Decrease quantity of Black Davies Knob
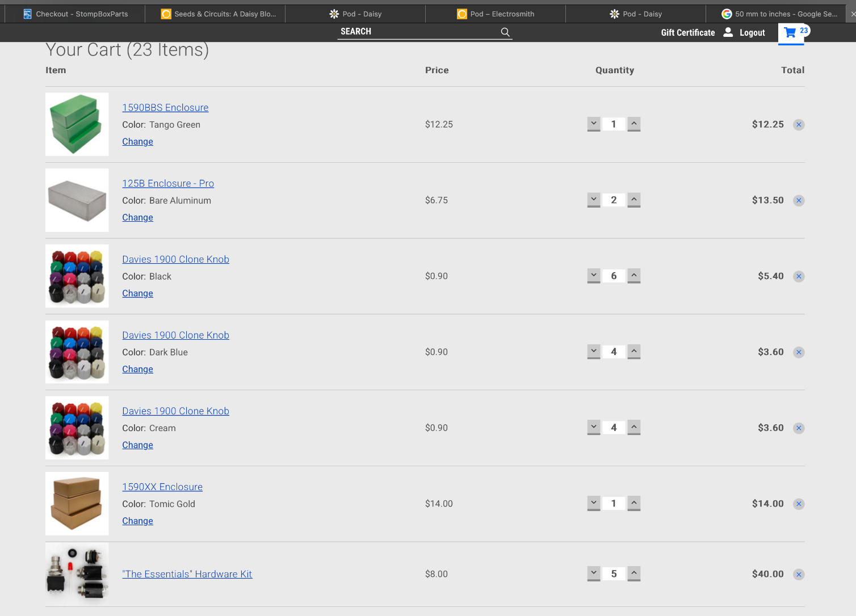 [594, 276]
